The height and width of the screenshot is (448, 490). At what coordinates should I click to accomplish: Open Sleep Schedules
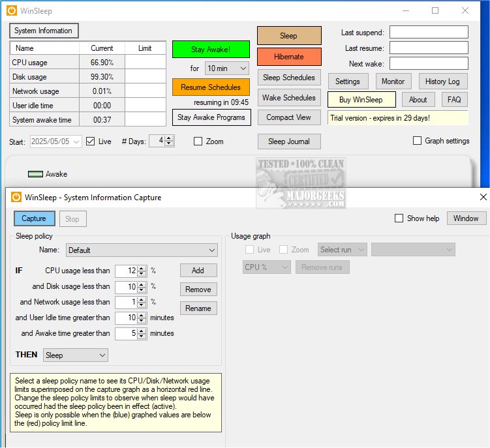coord(289,78)
